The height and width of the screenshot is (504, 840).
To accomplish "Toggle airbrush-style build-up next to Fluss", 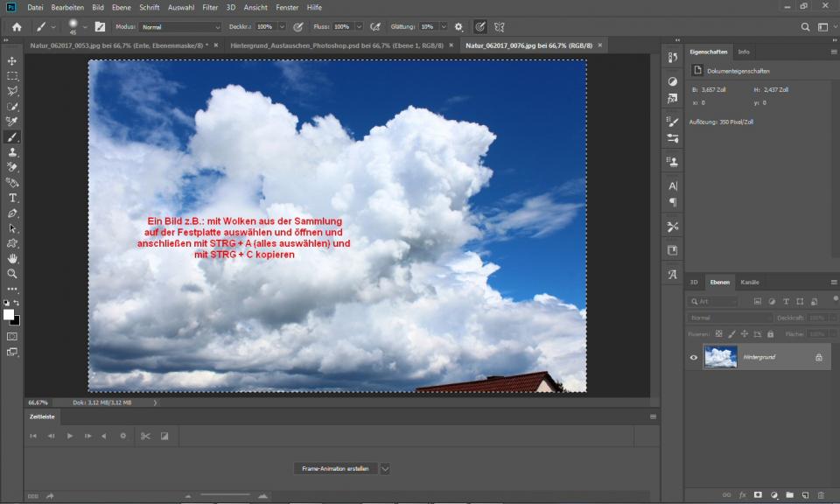I will [375, 27].
